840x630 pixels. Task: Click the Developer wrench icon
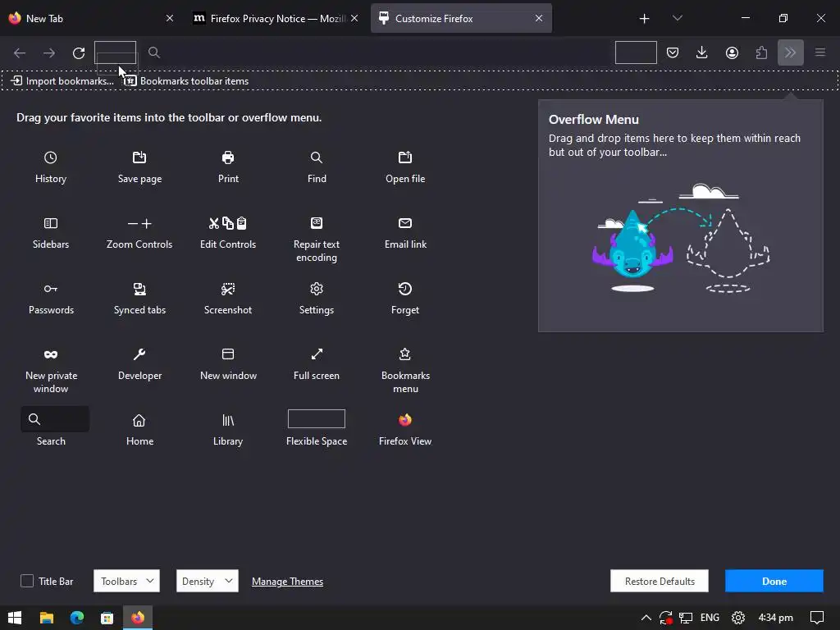(x=139, y=354)
